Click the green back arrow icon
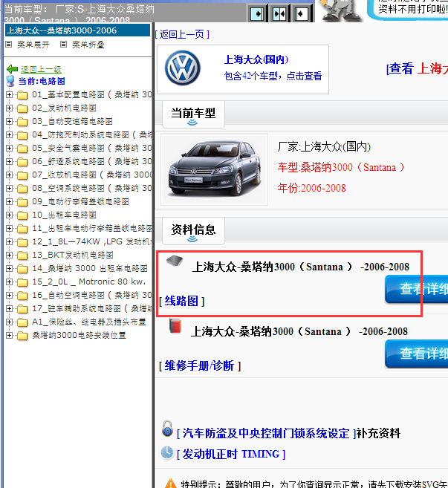 click(12, 69)
